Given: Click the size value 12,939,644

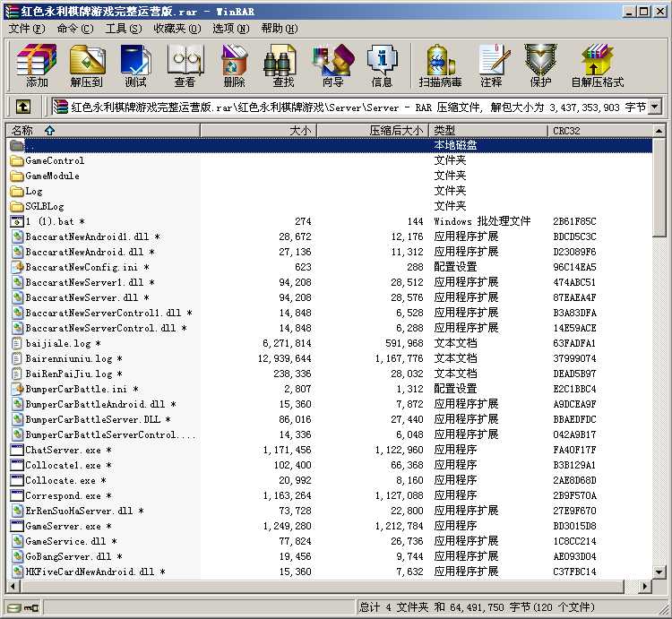Looking at the screenshot, I should [285, 358].
